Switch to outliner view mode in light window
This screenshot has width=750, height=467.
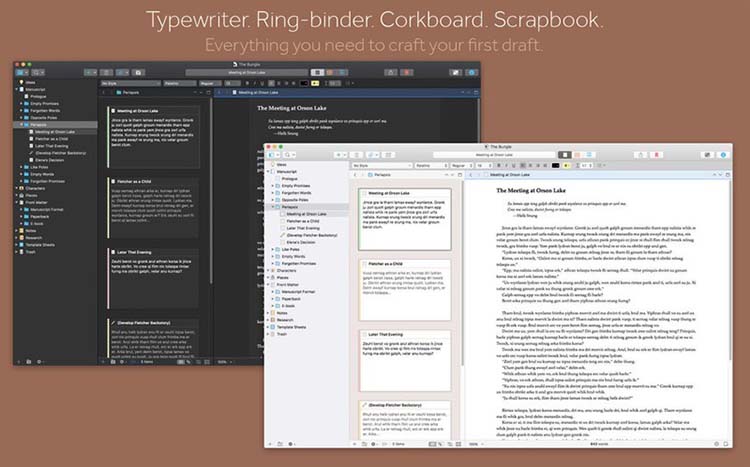coord(589,155)
